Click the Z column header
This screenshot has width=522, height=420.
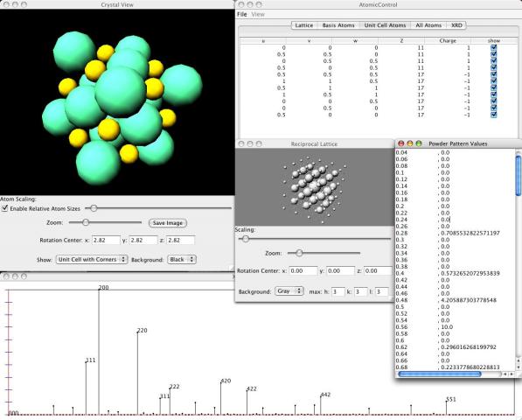(x=401, y=40)
